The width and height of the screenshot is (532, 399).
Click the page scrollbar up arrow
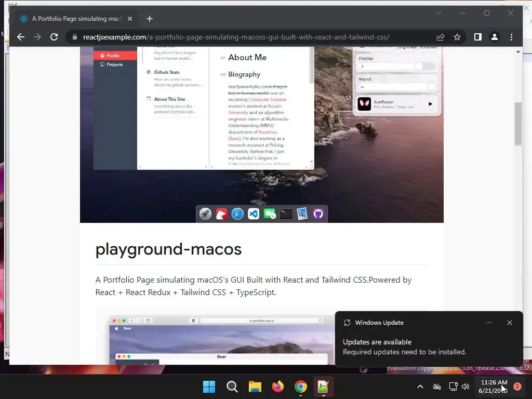point(518,51)
